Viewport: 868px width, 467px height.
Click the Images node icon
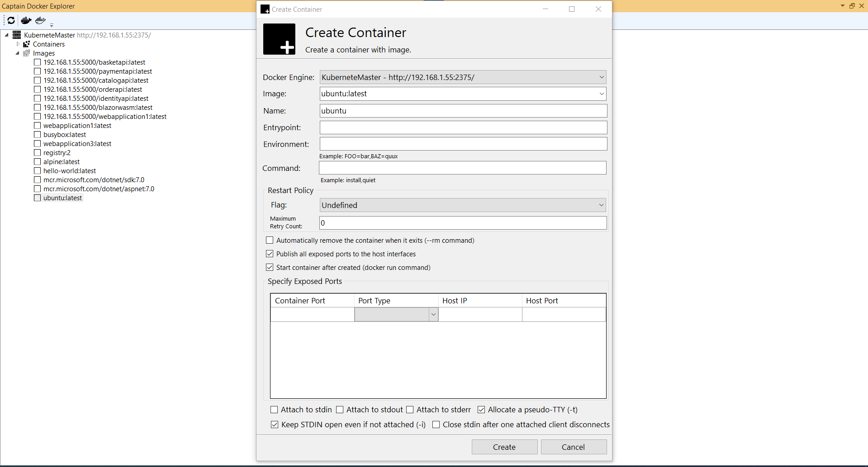(27, 53)
